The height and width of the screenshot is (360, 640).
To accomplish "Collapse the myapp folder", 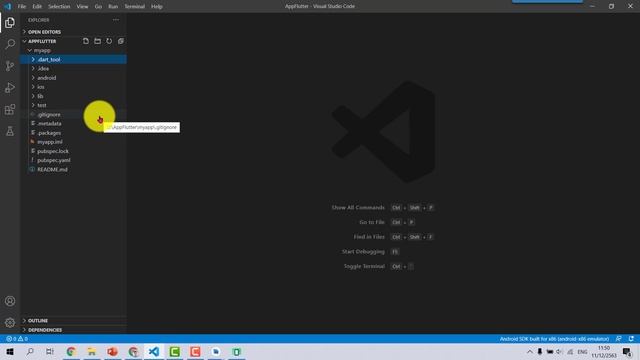I will 73,50.
